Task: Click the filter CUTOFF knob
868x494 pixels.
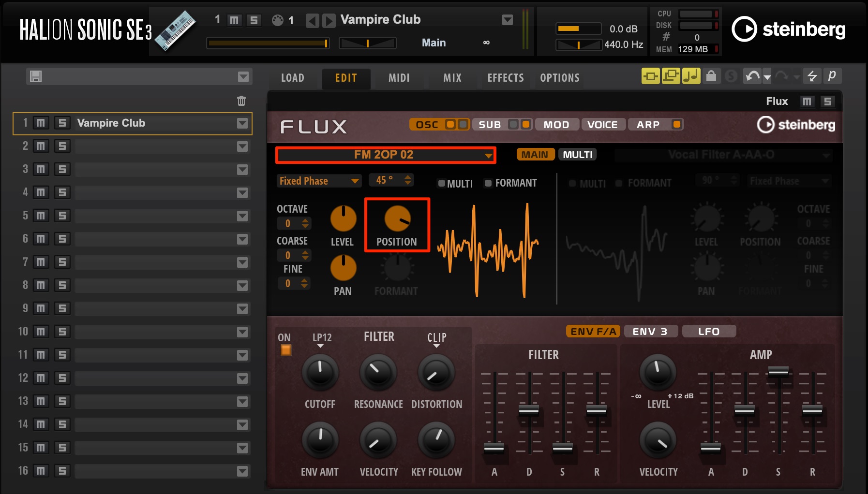Action: point(320,372)
